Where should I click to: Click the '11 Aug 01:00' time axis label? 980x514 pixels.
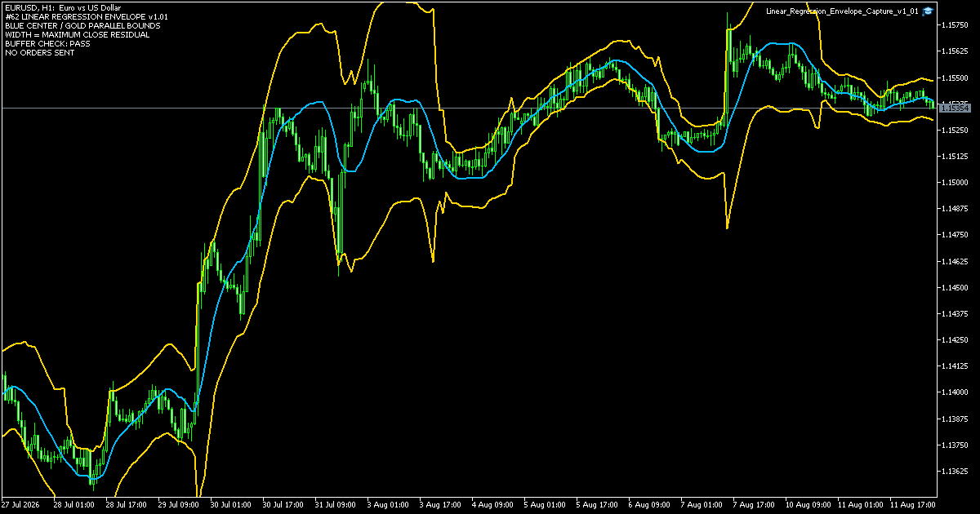tap(860, 504)
